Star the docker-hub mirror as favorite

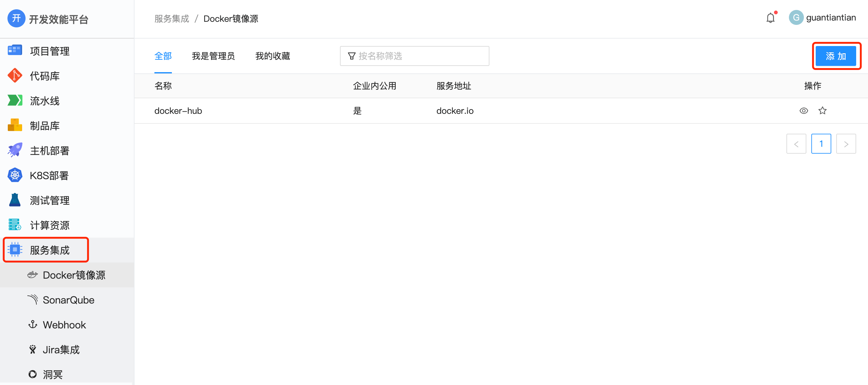823,110
